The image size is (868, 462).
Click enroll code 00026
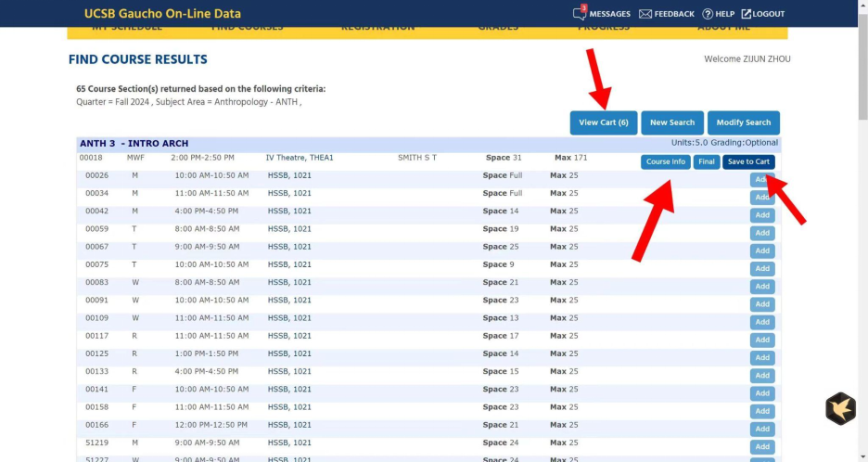click(x=96, y=175)
